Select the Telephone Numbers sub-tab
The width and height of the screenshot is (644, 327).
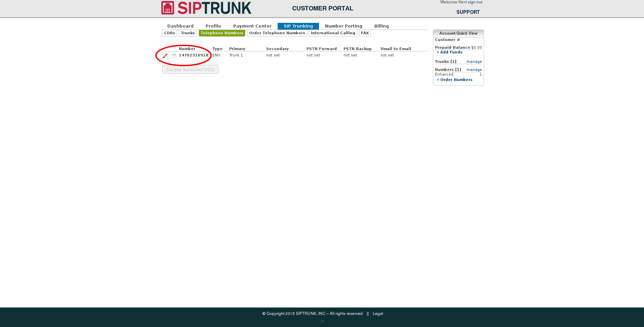click(x=222, y=33)
